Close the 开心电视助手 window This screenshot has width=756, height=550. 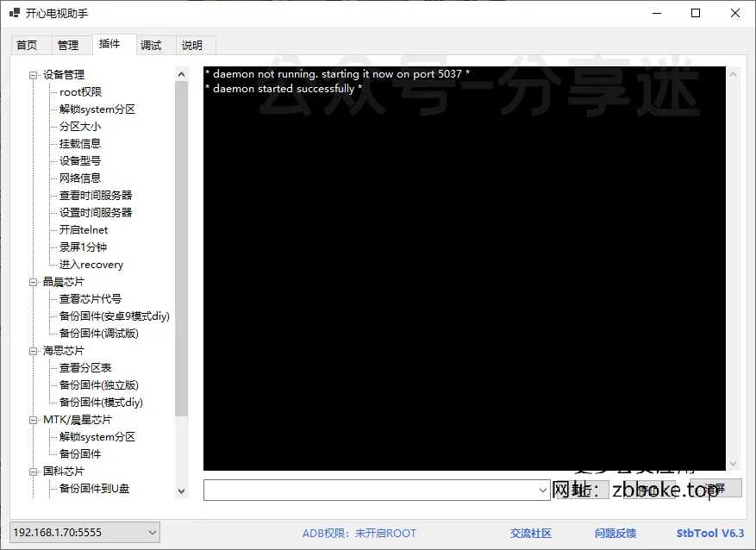click(x=735, y=13)
